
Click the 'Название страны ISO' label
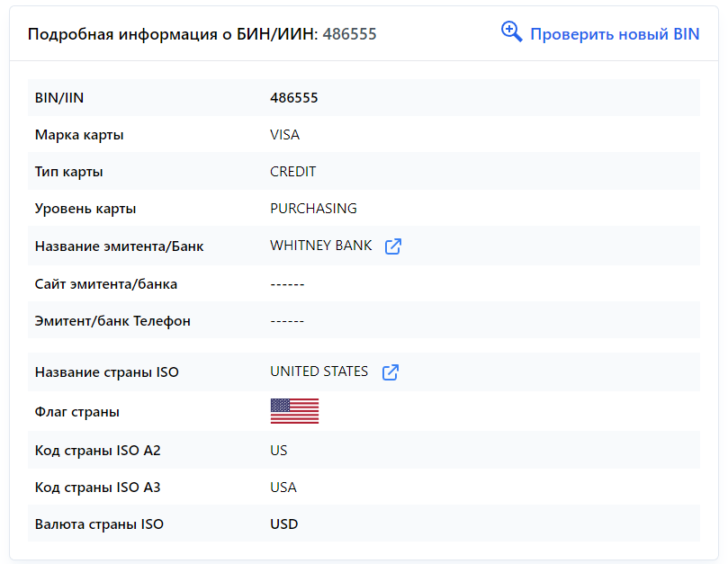point(107,372)
